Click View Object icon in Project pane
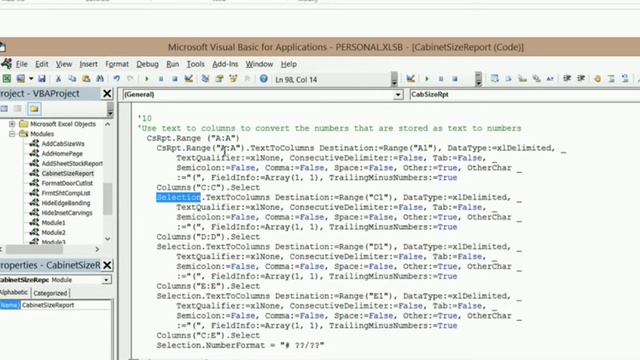Image resolution: width=640 pixels, height=360 pixels. 18,109
